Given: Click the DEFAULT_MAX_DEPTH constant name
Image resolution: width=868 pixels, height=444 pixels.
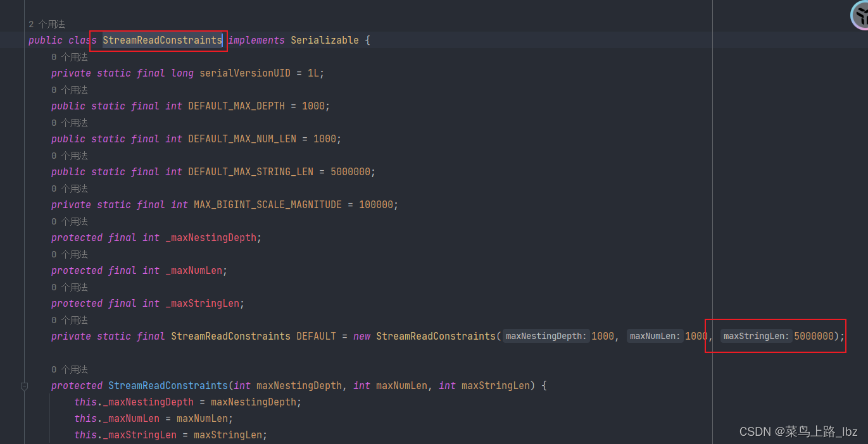Looking at the screenshot, I should click(236, 106).
